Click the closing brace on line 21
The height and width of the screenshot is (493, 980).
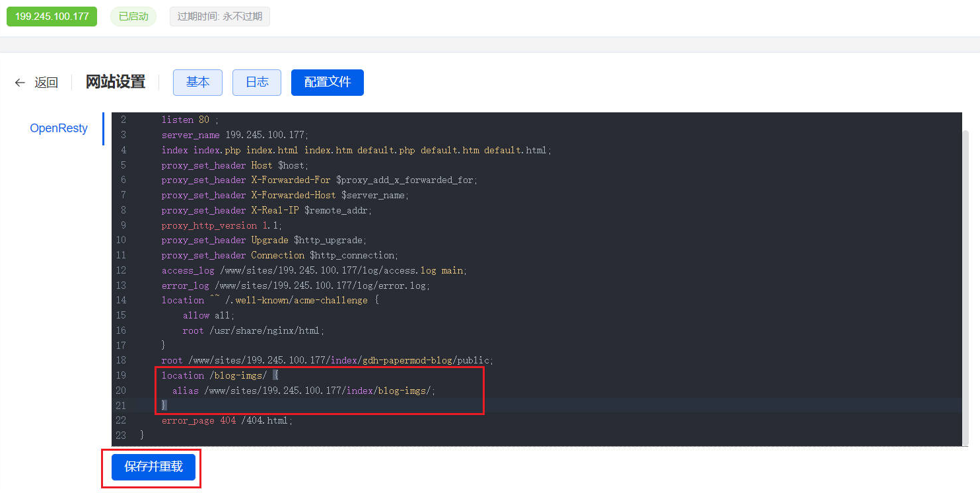point(164,405)
